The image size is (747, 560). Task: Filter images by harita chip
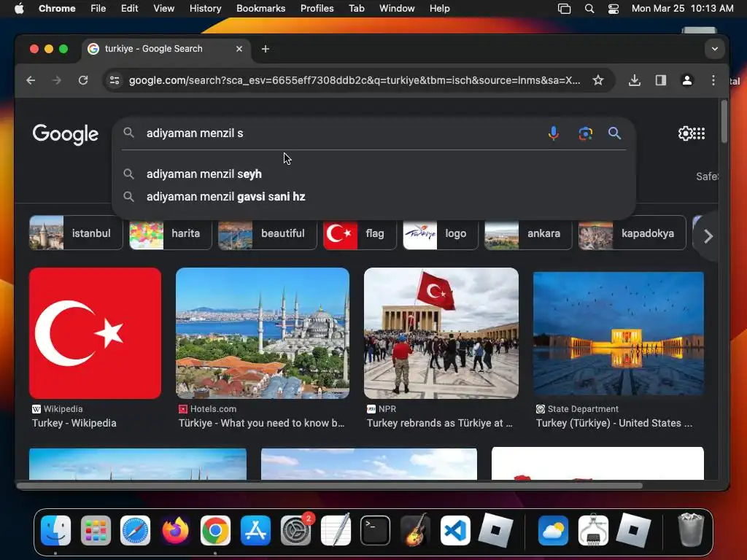(171, 233)
